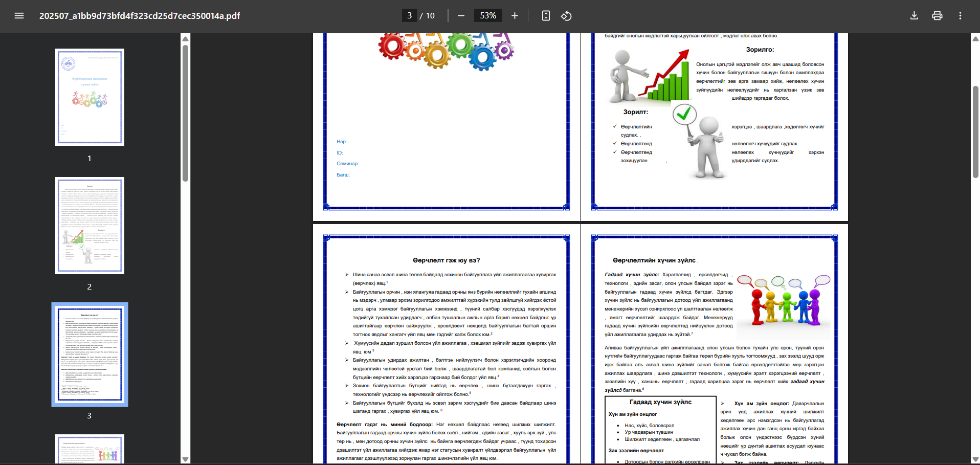Click the 53% zoom level field

[x=488, y=15]
